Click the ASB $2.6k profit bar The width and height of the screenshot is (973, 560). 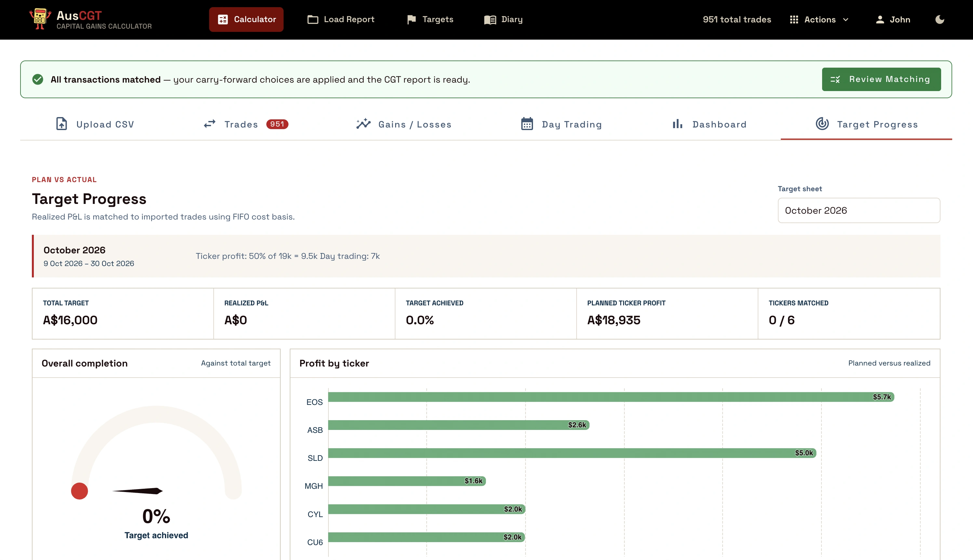click(459, 425)
